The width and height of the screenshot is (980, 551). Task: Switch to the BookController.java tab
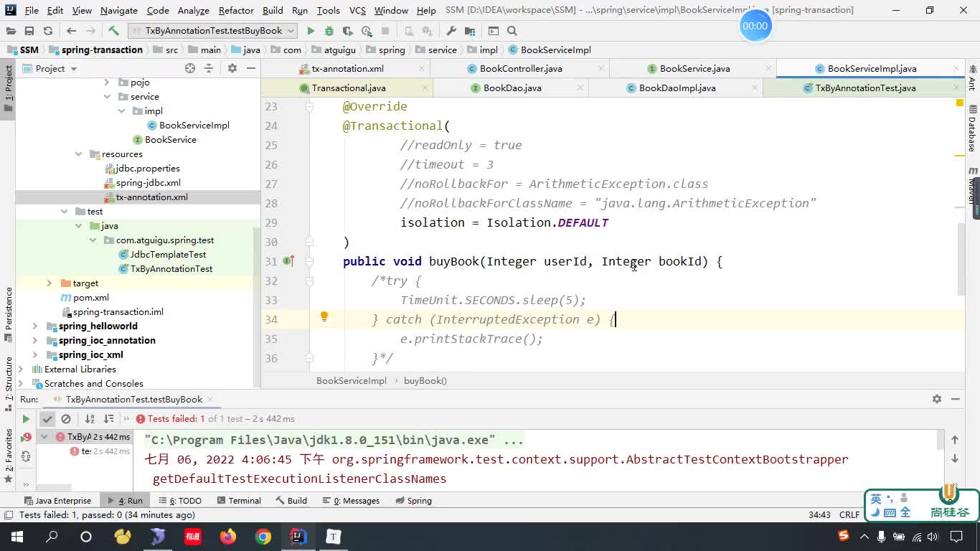(x=521, y=69)
